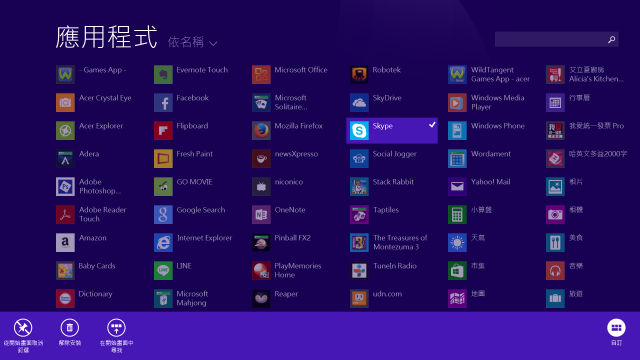The width and height of the screenshot is (640, 360).
Task: Open the Yahoo! Mail icon
Action: coord(457,187)
